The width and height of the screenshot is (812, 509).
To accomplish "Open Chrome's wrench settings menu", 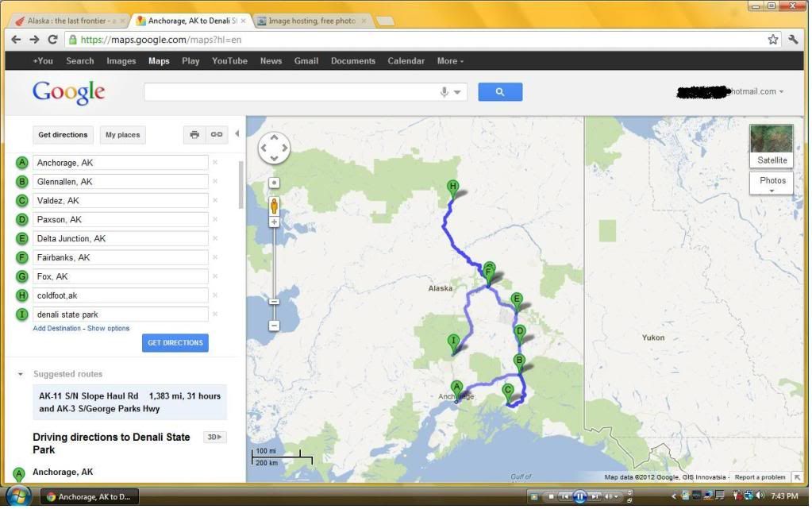I will tap(793, 40).
